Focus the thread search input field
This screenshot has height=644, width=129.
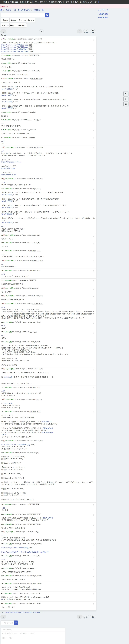pyautogui.click(x=23, y=15)
